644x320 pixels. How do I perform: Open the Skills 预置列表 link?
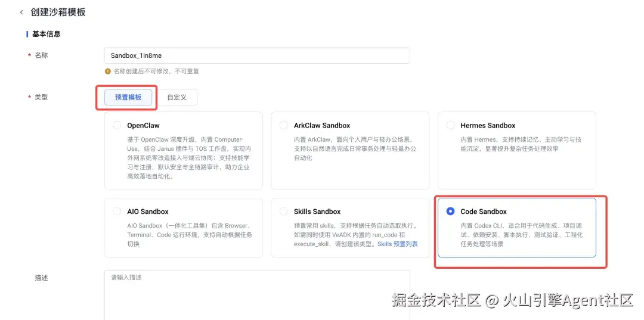(398, 244)
